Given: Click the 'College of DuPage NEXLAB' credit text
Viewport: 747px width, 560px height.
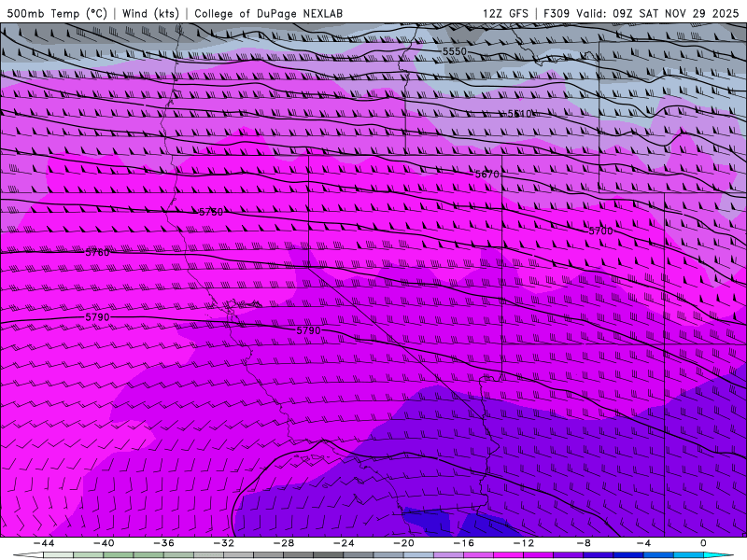Looking at the screenshot, I should (x=268, y=13).
